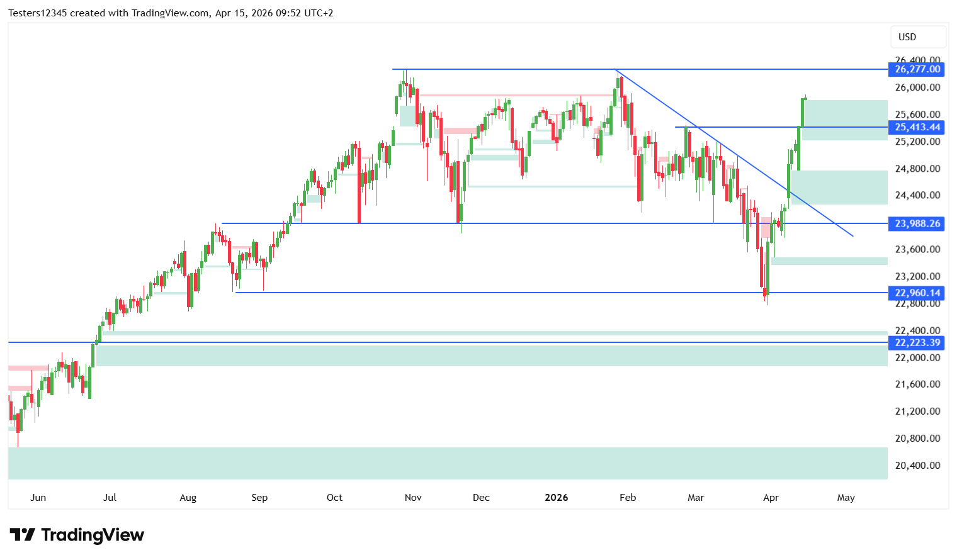Click the TradingView logo icon
Image resolution: width=957 pixels, height=560 pixels.
click(23, 535)
